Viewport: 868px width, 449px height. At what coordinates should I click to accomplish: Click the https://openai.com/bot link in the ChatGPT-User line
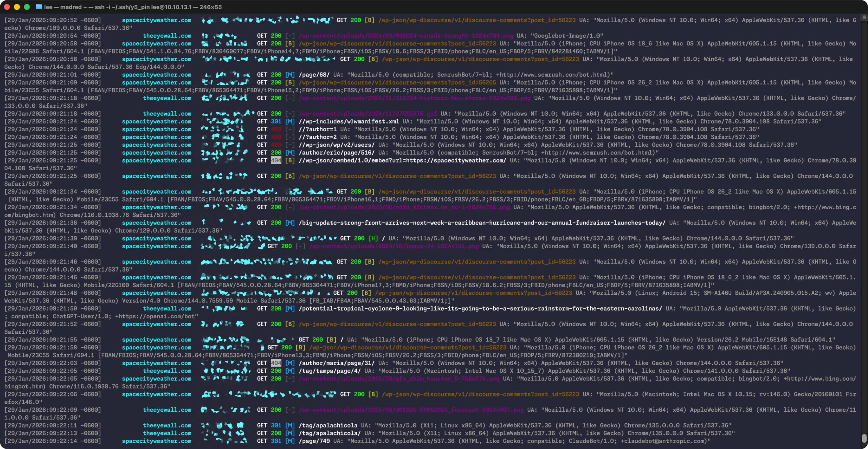tap(158, 316)
